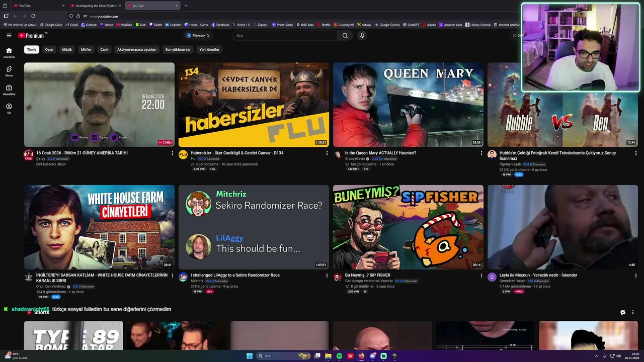Open Abonelikler in the sidebar

pyautogui.click(x=9, y=90)
